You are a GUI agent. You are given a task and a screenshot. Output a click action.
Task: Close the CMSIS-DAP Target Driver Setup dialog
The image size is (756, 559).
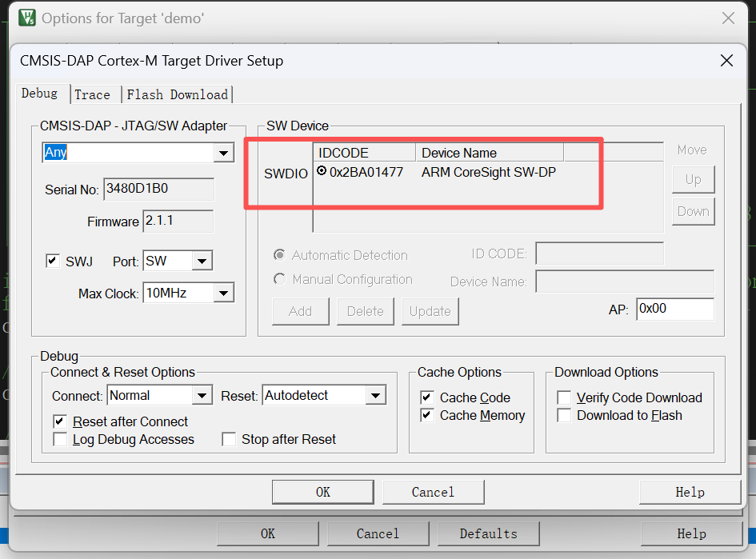click(726, 61)
